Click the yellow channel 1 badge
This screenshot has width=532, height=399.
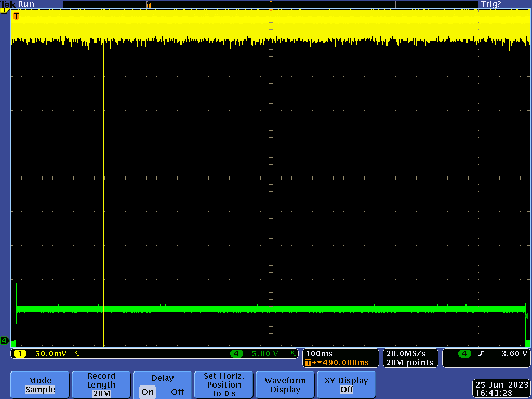(20, 354)
